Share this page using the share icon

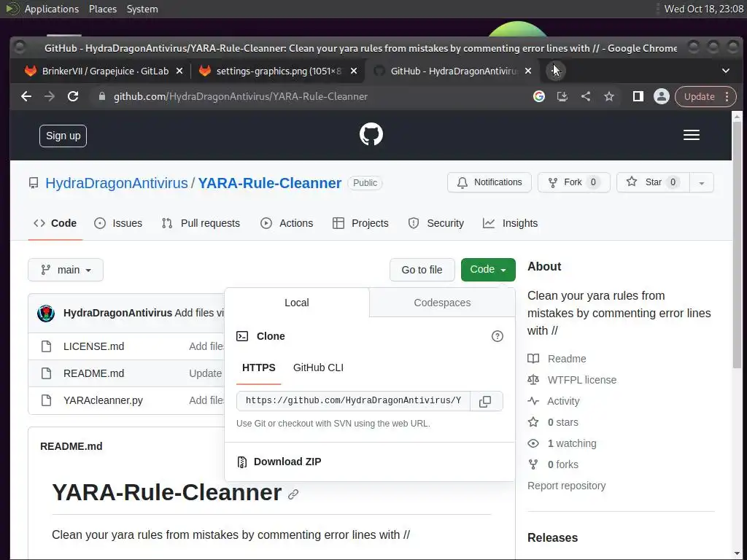pyautogui.click(x=586, y=97)
